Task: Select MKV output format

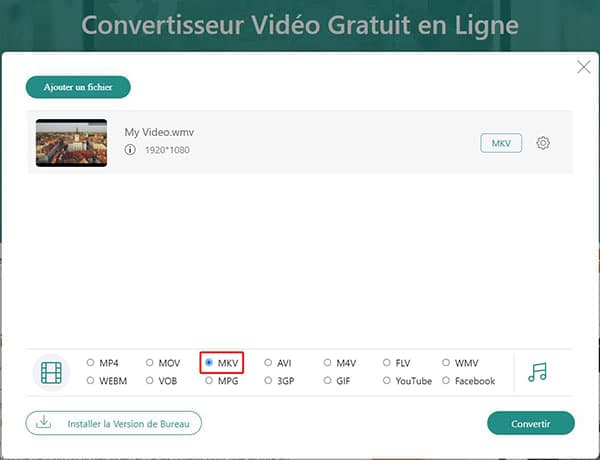Action: pos(209,362)
